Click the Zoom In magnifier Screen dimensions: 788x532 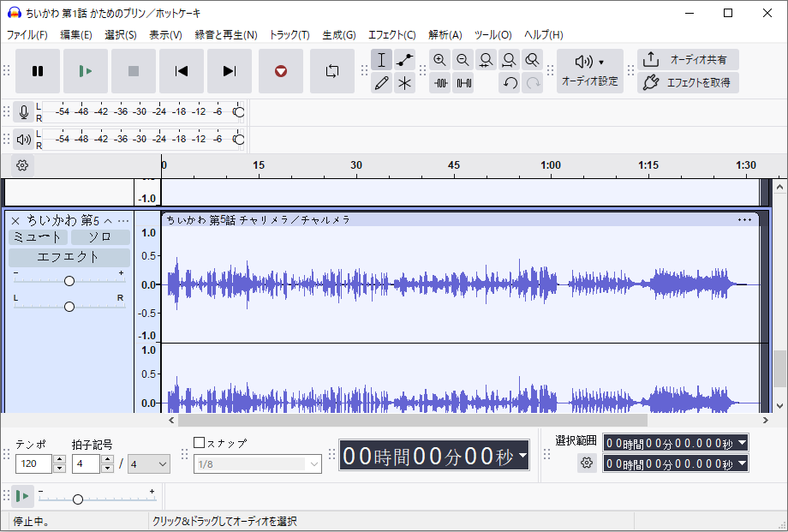(439, 60)
